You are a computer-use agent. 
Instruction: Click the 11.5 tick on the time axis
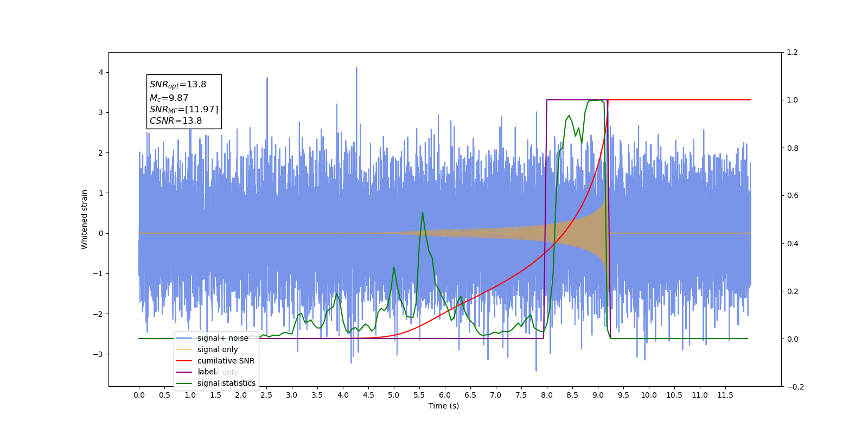(x=725, y=395)
